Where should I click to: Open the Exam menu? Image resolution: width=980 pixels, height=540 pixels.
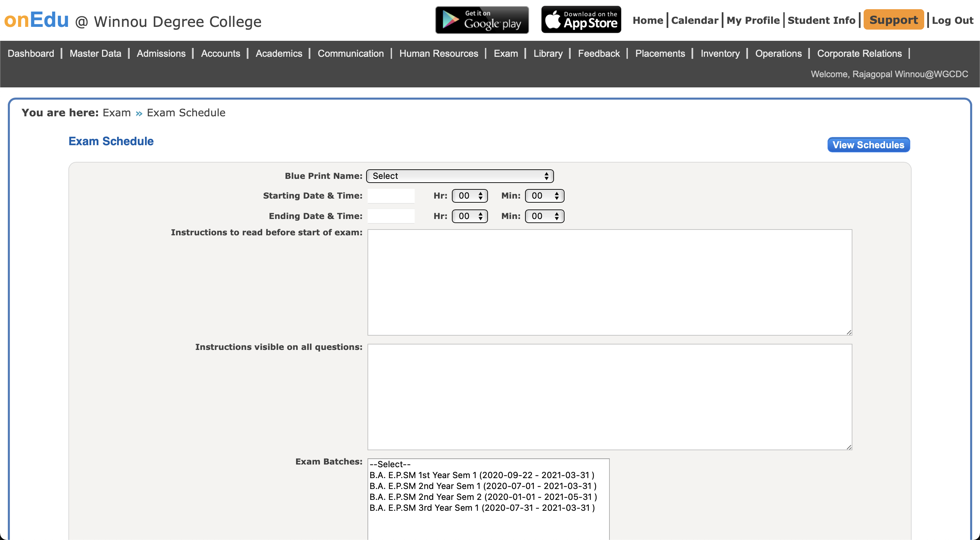pos(506,54)
